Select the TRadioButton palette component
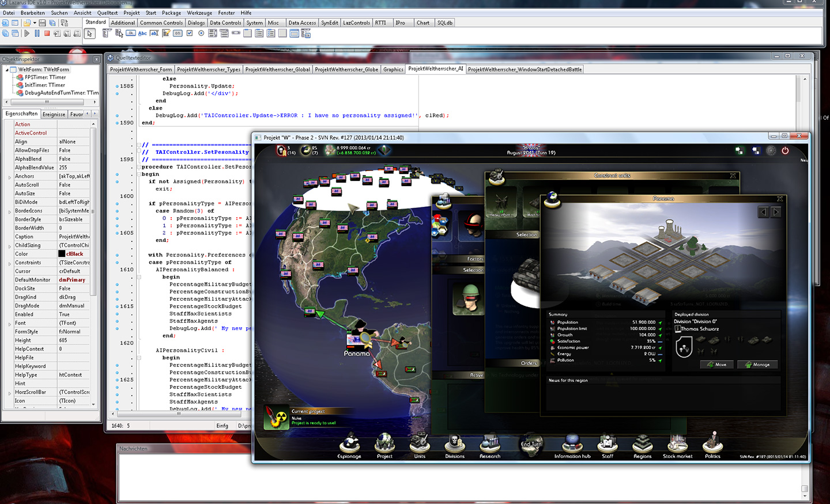The width and height of the screenshot is (830, 504). (201, 33)
